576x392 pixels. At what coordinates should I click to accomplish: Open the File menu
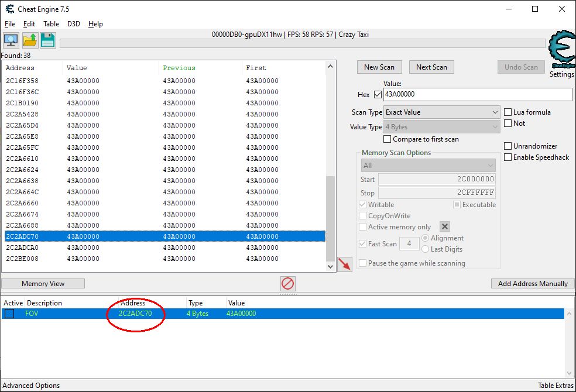pyautogui.click(x=10, y=24)
